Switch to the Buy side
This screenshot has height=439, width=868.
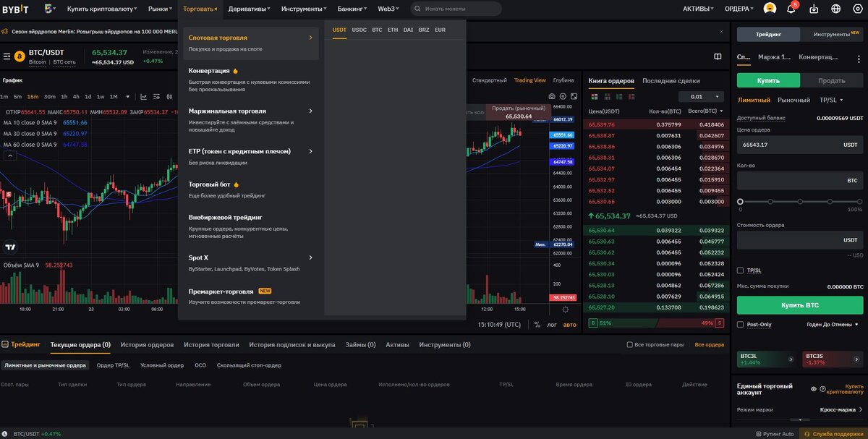pos(768,80)
